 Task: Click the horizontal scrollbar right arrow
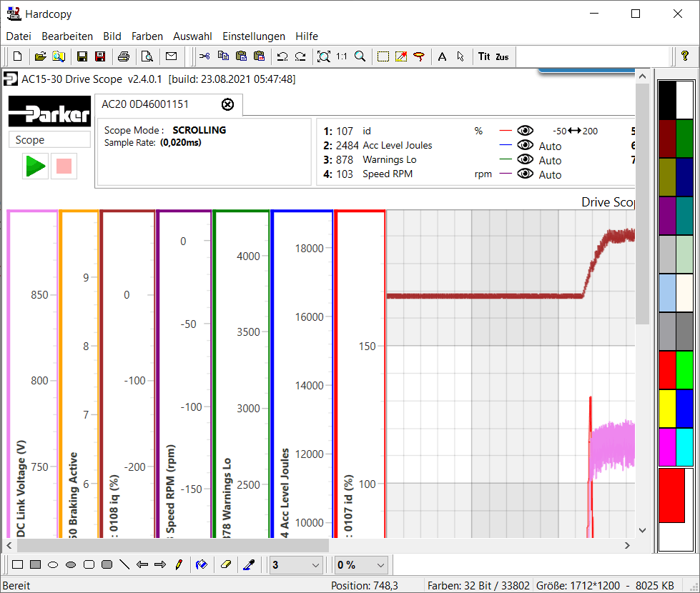pos(627,545)
